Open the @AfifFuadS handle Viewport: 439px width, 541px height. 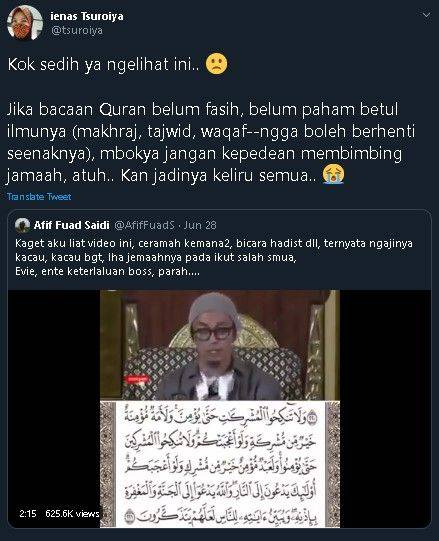click(144, 225)
